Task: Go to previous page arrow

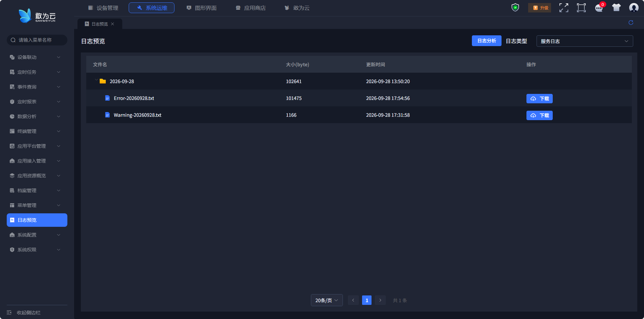Action: [353, 300]
